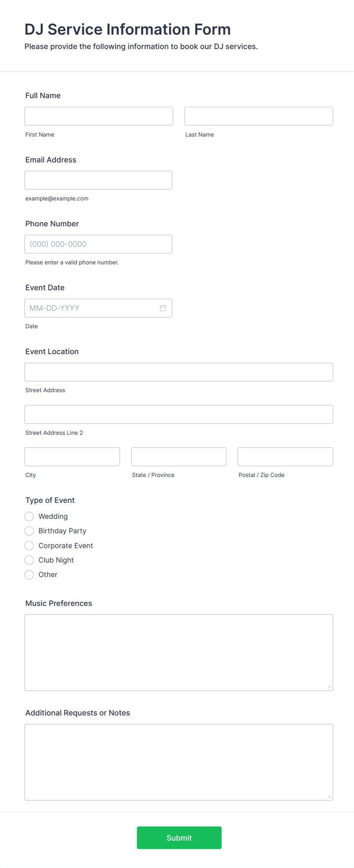
Task: Click the State / Province field
Action: pos(179,456)
